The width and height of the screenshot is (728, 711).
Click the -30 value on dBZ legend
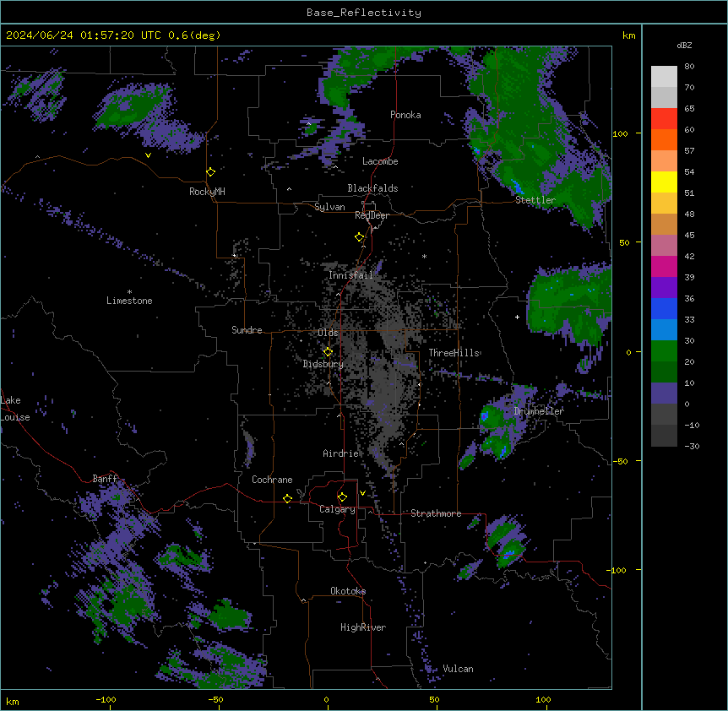coord(692,447)
